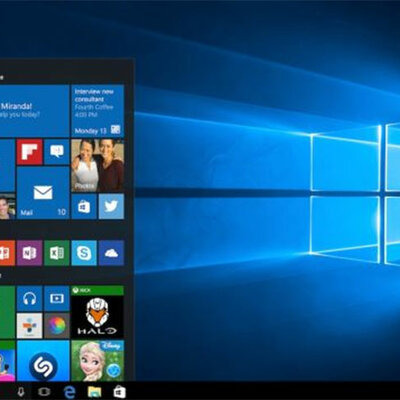Open the TuneIn radio tile
Image resolution: width=400 pixels, height=400 pixels.
(x=30, y=326)
